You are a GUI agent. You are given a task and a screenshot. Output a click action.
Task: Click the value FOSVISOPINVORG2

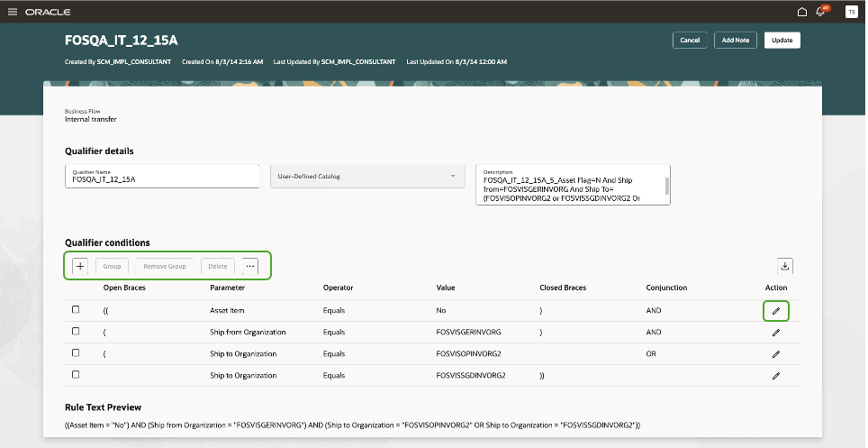point(468,353)
